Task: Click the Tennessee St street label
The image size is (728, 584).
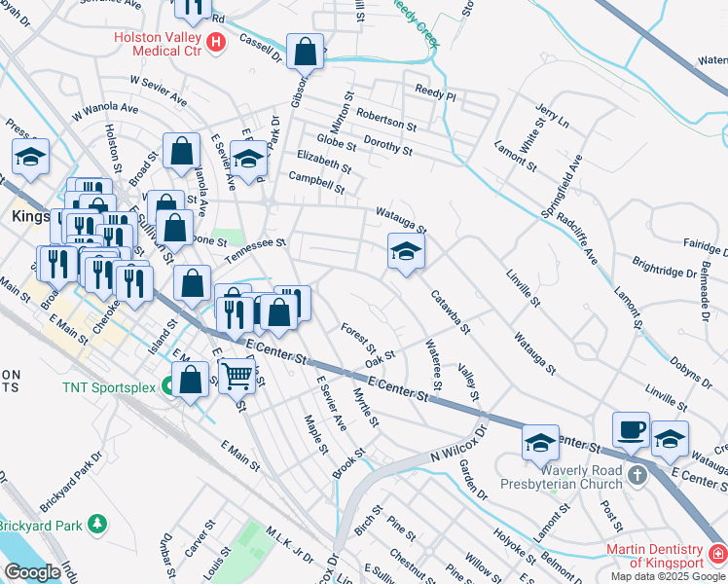Action: (256, 251)
